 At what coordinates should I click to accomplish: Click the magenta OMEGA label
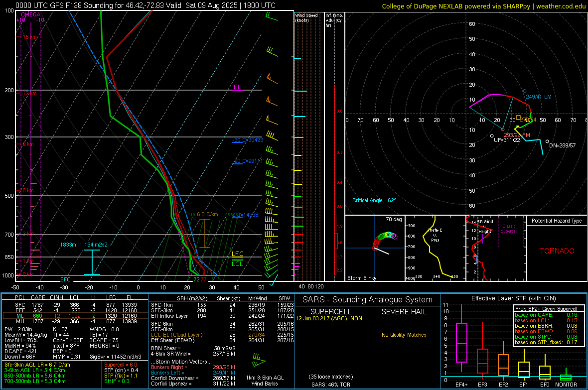[x=31, y=14]
